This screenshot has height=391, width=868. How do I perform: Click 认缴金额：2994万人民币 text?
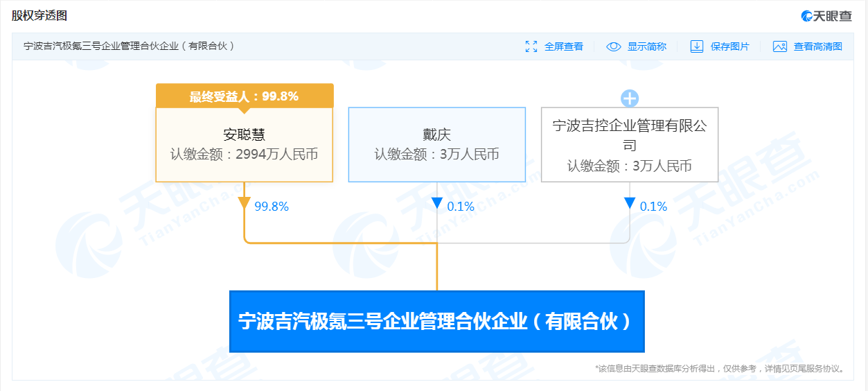click(x=245, y=154)
